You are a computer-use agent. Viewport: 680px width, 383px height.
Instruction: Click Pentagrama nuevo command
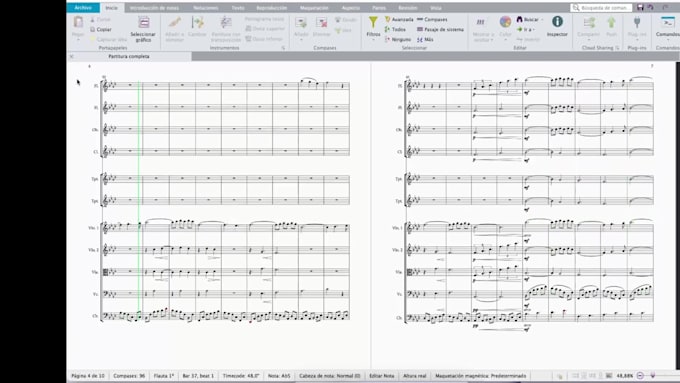[265, 19]
